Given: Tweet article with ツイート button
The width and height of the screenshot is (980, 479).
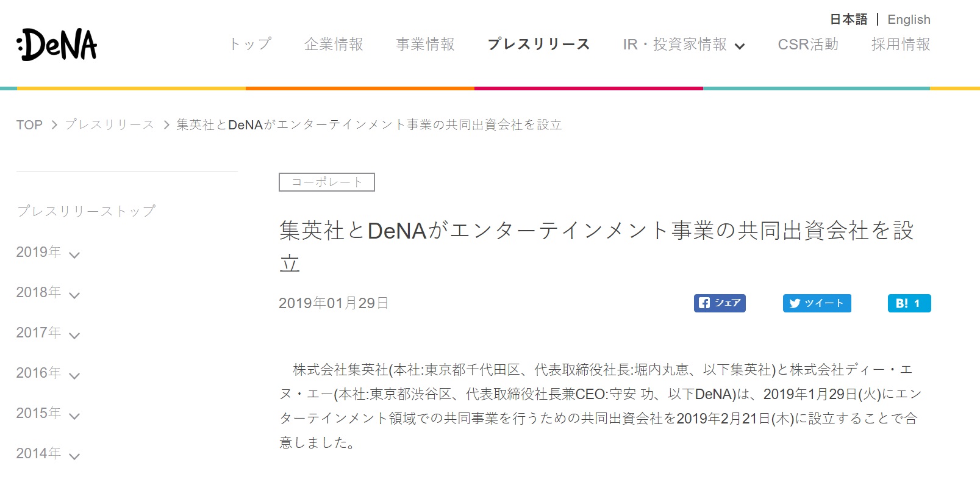Looking at the screenshot, I should 817,303.
